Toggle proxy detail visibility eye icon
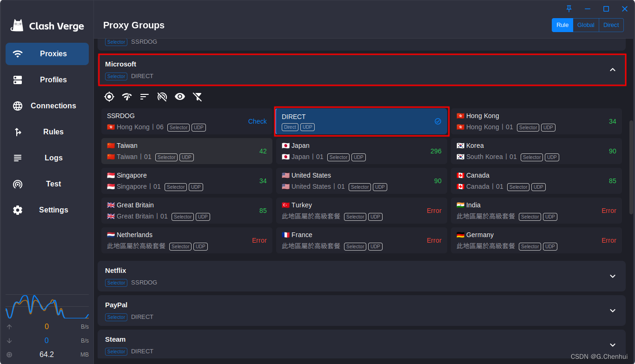 coord(180,97)
